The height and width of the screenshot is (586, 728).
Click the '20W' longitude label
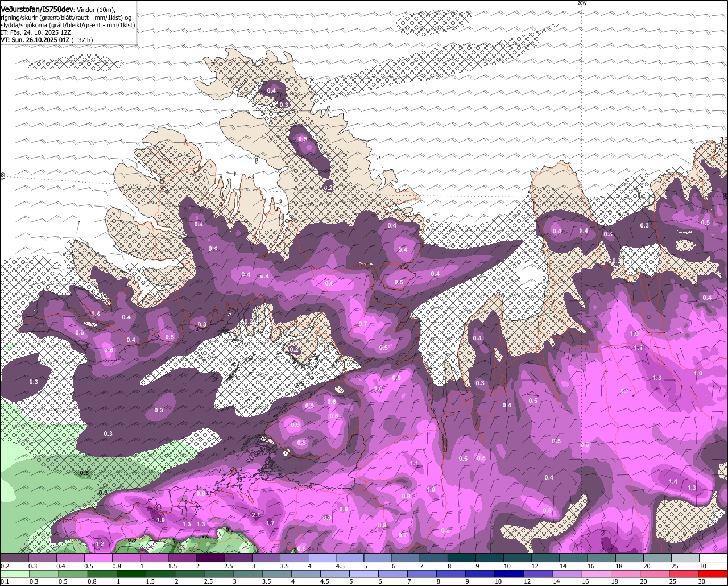pos(581,3)
